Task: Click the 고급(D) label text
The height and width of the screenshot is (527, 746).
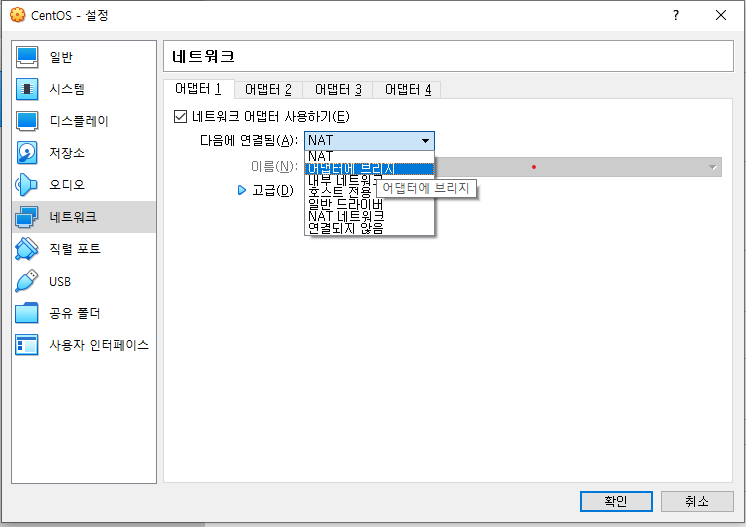Action: 273,190
